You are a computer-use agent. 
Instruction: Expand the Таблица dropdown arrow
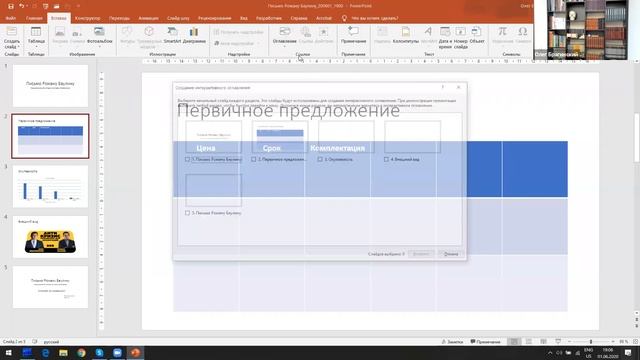(36, 47)
